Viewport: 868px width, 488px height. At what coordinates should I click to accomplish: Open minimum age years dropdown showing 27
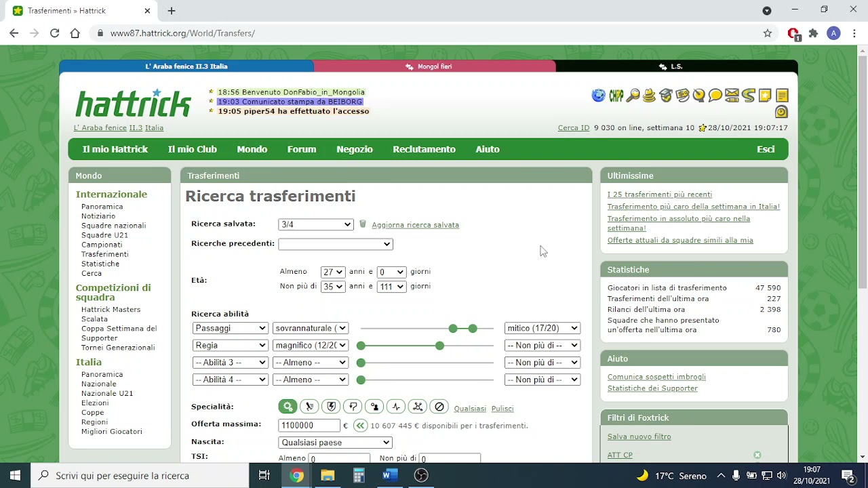tap(333, 272)
